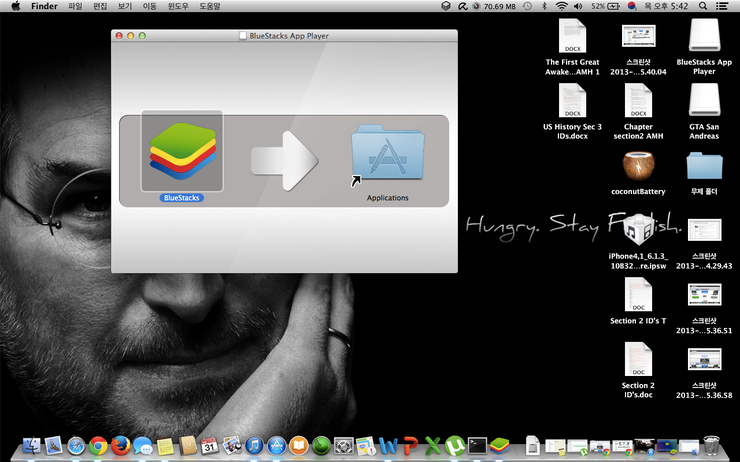Launch Google Chrome from the Dock
The width and height of the screenshot is (740, 462).
[x=98, y=445]
